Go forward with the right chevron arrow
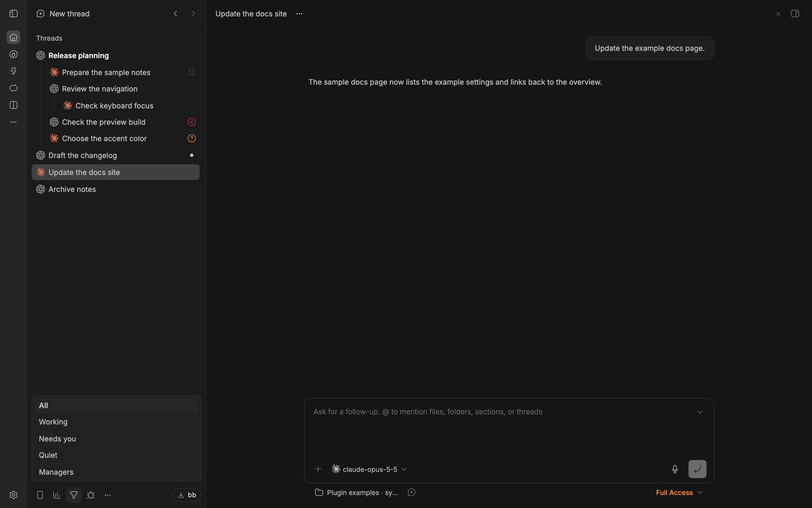 pyautogui.click(x=193, y=14)
